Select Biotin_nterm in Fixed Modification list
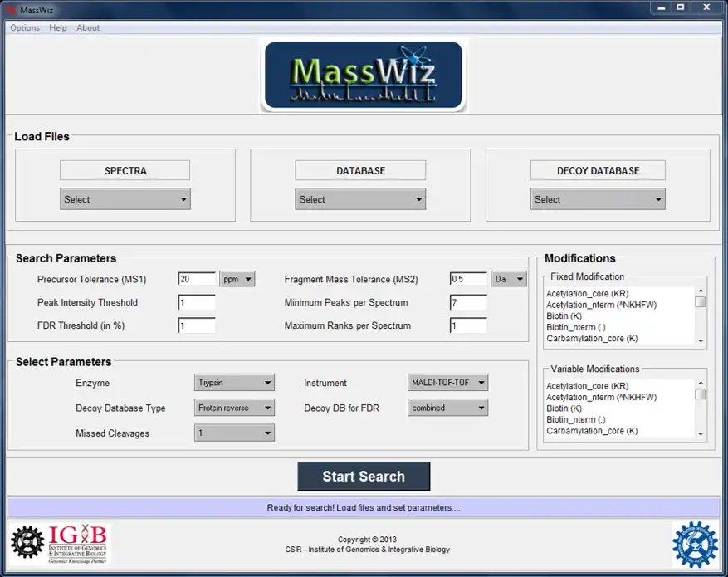Image resolution: width=728 pixels, height=577 pixels. click(576, 327)
